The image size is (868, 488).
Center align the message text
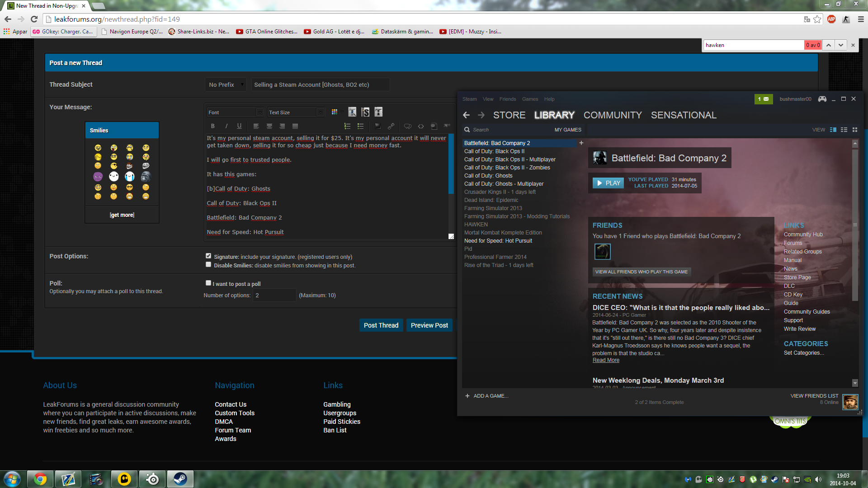[269, 126]
